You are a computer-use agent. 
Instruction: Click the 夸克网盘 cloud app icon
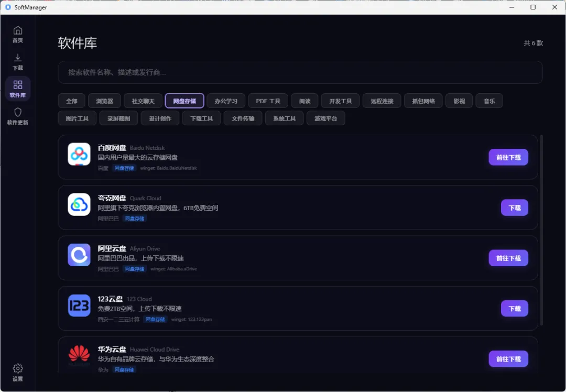[79, 205]
